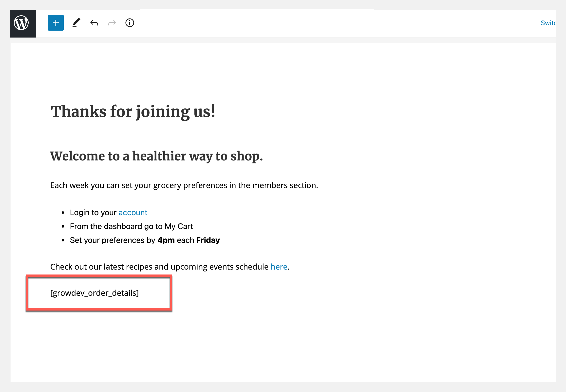Viewport: 566px width, 392px height.
Task: Open the content structure info icon
Action: (130, 23)
